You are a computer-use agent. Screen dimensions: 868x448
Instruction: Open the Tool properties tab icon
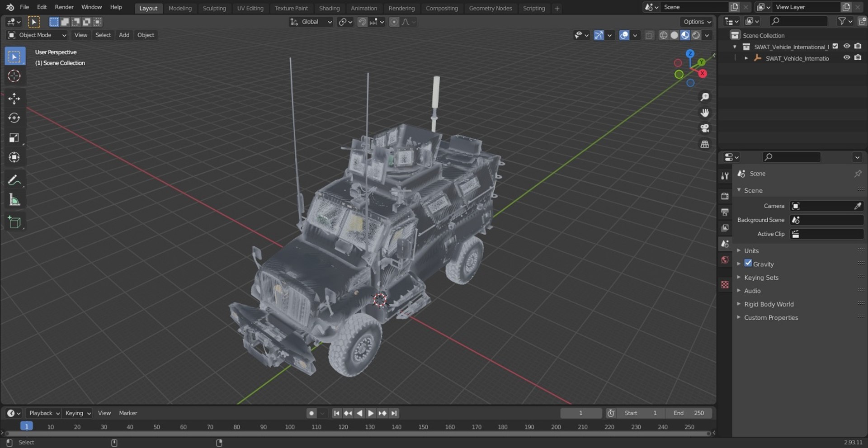coord(725,176)
